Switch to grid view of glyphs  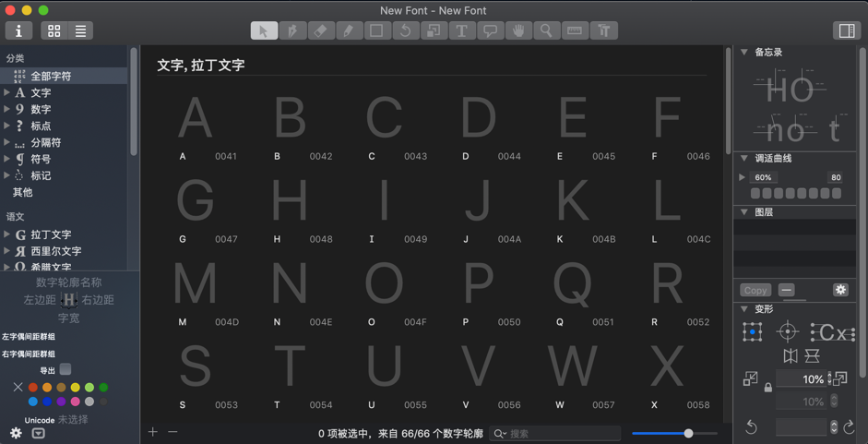(54, 30)
